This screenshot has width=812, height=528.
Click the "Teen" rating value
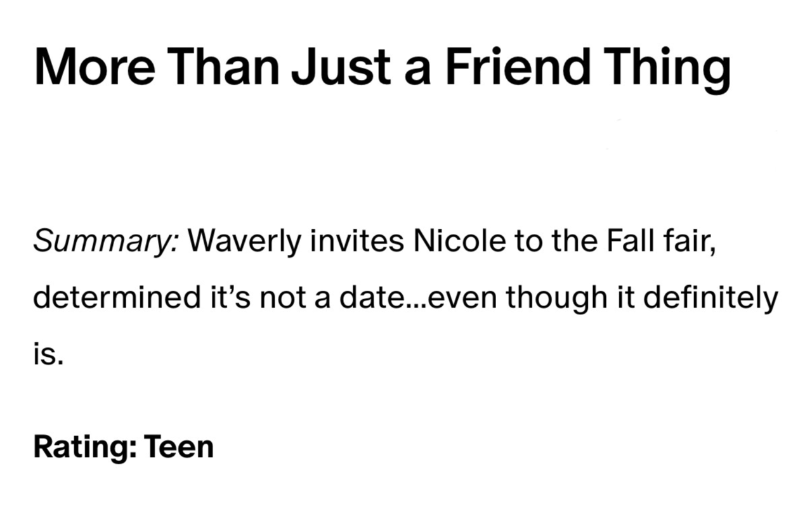pos(179,447)
